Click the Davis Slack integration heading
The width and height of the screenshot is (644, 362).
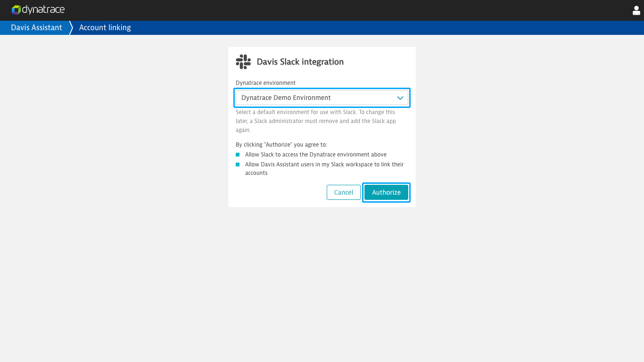pyautogui.click(x=300, y=62)
